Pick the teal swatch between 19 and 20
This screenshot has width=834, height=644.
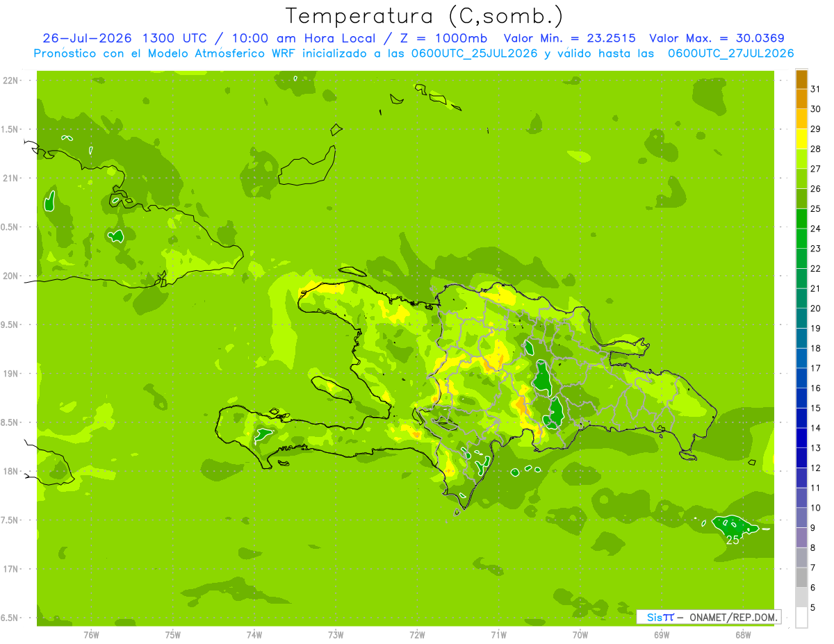coord(801,319)
